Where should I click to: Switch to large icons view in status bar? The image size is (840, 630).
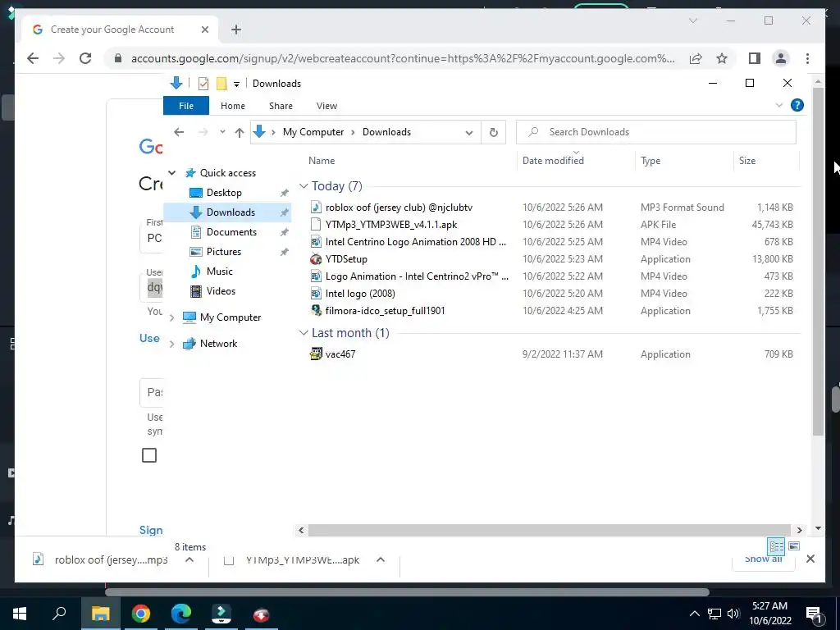(x=794, y=546)
